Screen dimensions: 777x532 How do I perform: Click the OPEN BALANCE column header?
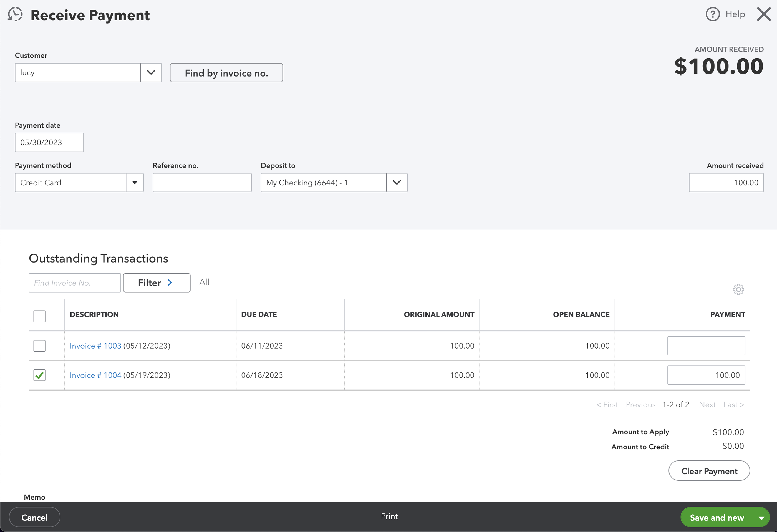[581, 314]
